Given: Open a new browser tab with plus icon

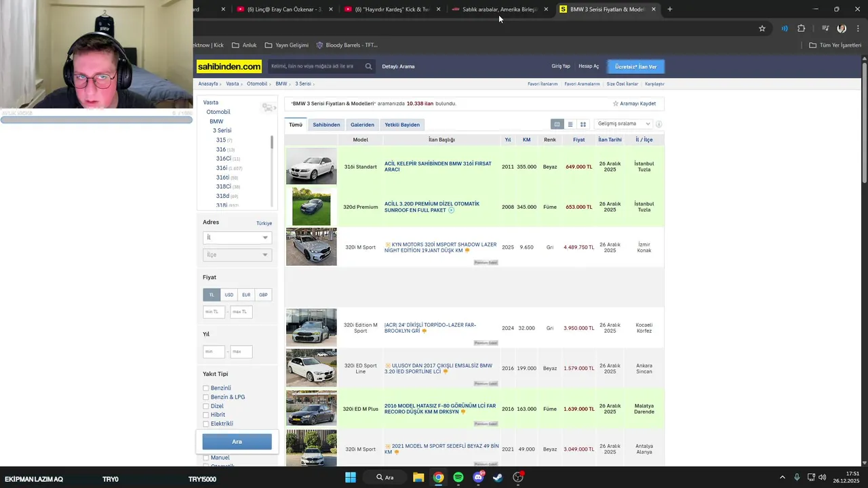Looking at the screenshot, I should coord(670,9).
